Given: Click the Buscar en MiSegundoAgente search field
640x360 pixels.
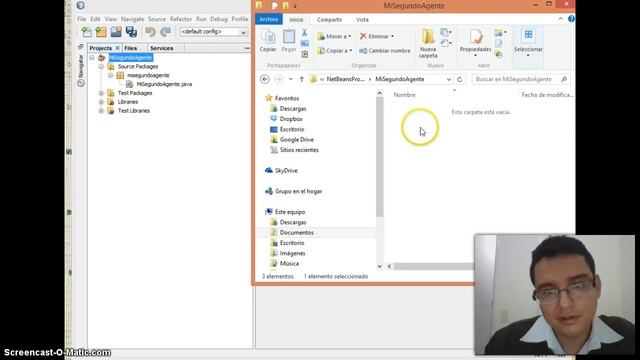Looking at the screenshot, I should coord(521,79).
